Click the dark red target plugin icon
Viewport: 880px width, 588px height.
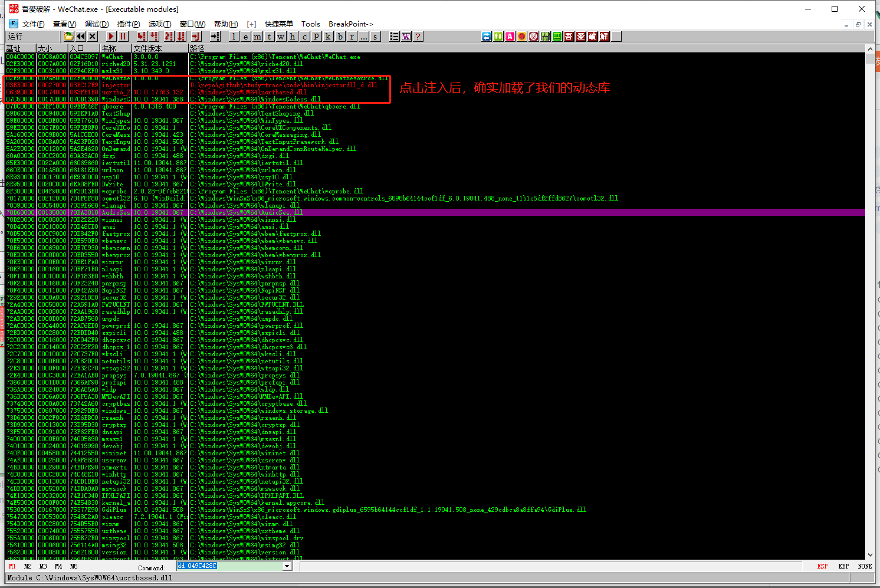pyautogui.click(x=534, y=37)
